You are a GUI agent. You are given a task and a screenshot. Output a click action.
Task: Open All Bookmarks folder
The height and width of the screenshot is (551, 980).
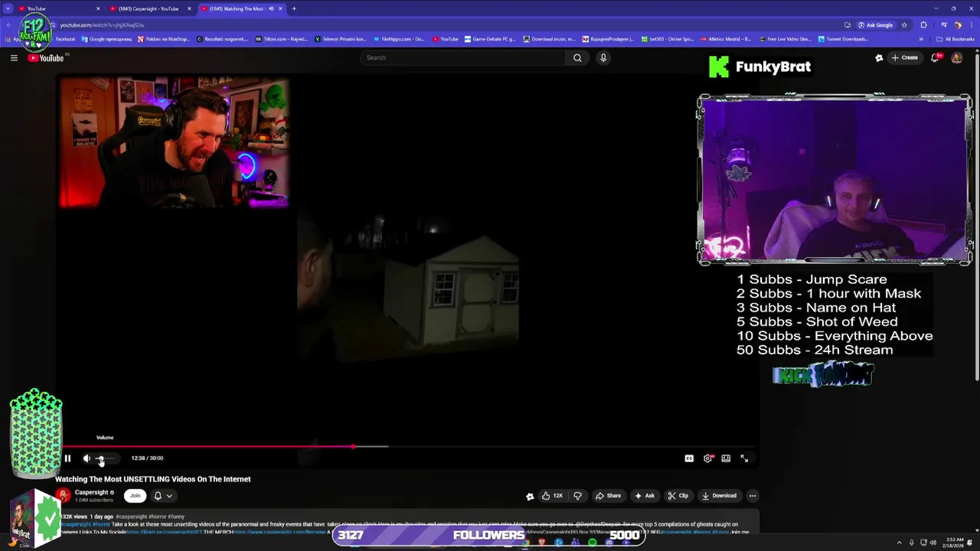tap(955, 39)
